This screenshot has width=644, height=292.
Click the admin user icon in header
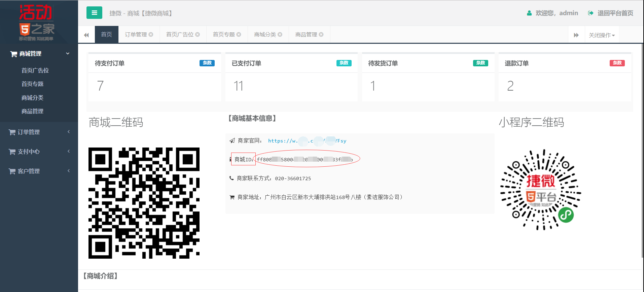click(x=529, y=13)
